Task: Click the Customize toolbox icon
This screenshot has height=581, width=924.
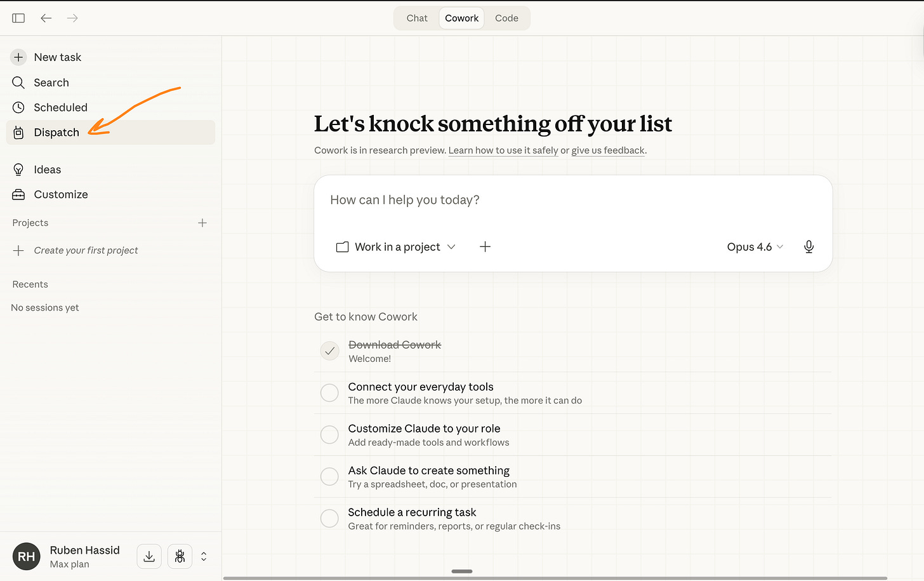Action: click(x=18, y=194)
